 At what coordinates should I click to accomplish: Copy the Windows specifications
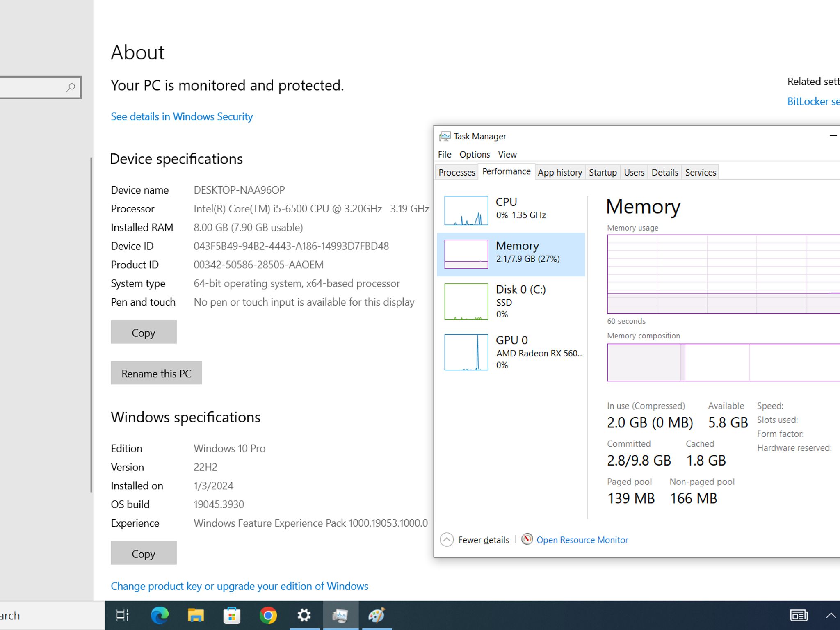pos(144,553)
